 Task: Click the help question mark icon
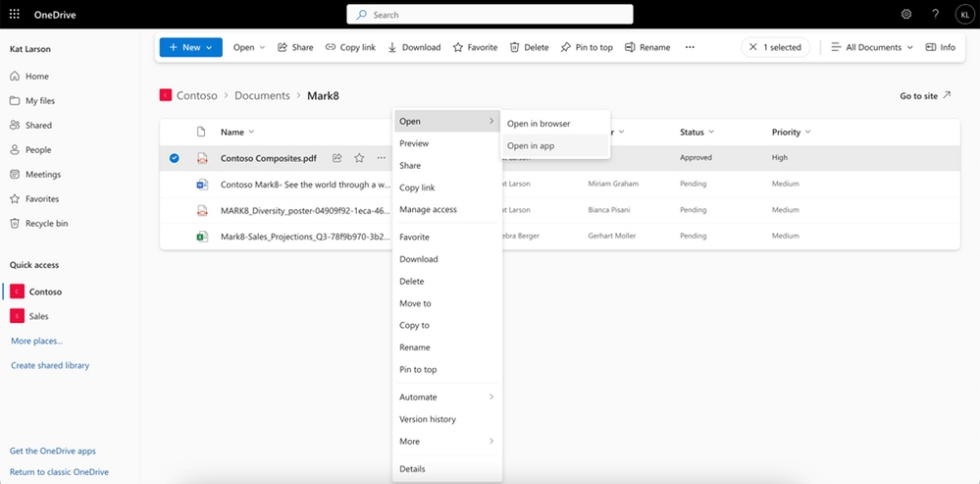tap(935, 15)
